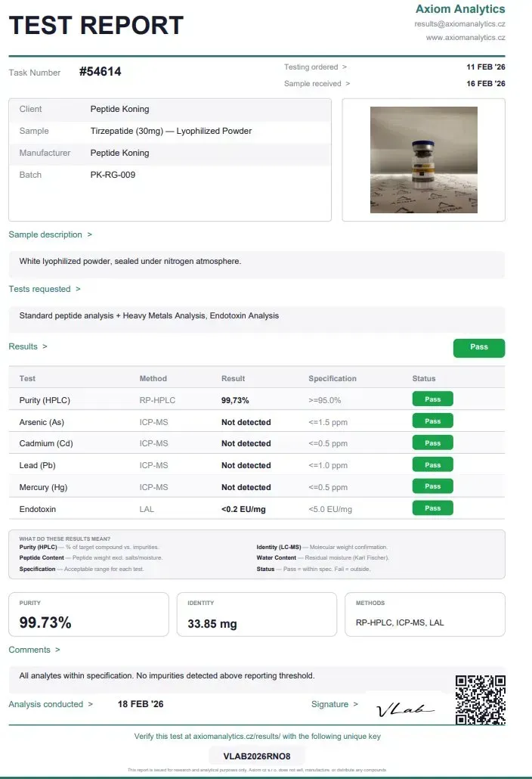Viewport: 532px width, 779px height.
Task: Click Pass status for Arsenic (As)
Action: pyautogui.click(x=433, y=421)
